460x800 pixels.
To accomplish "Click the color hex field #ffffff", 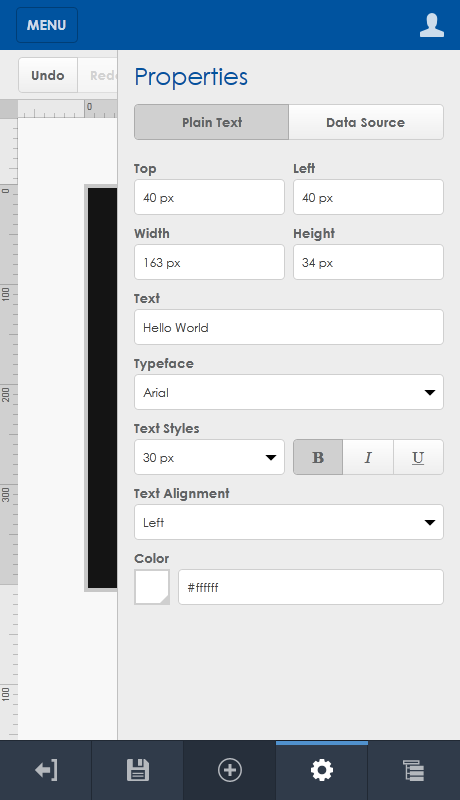I will click(311, 587).
